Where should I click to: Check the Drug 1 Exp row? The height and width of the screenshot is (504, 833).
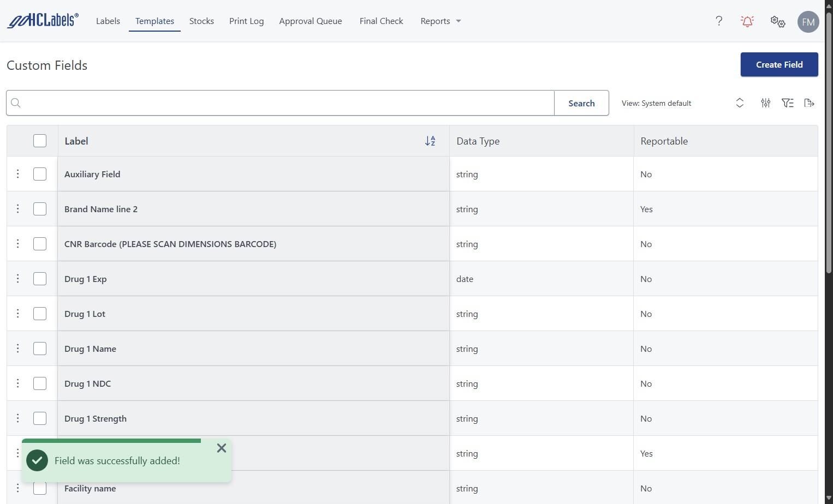tap(40, 279)
